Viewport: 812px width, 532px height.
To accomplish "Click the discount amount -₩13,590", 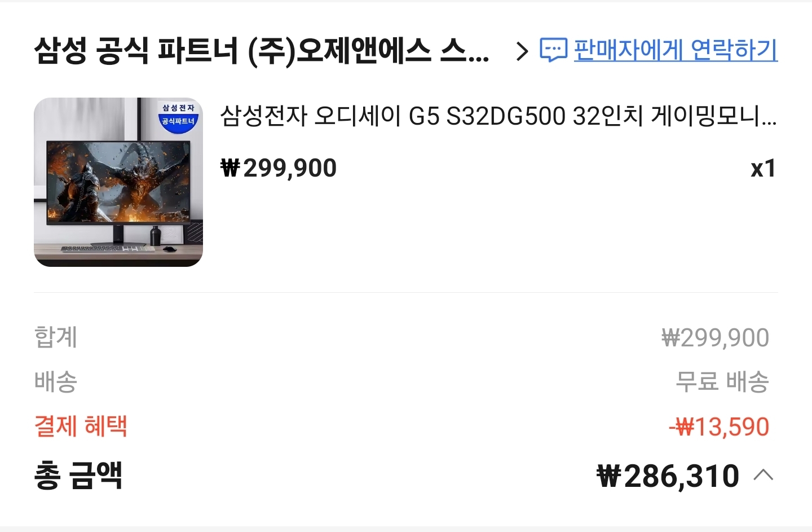I will pyautogui.click(x=719, y=427).
